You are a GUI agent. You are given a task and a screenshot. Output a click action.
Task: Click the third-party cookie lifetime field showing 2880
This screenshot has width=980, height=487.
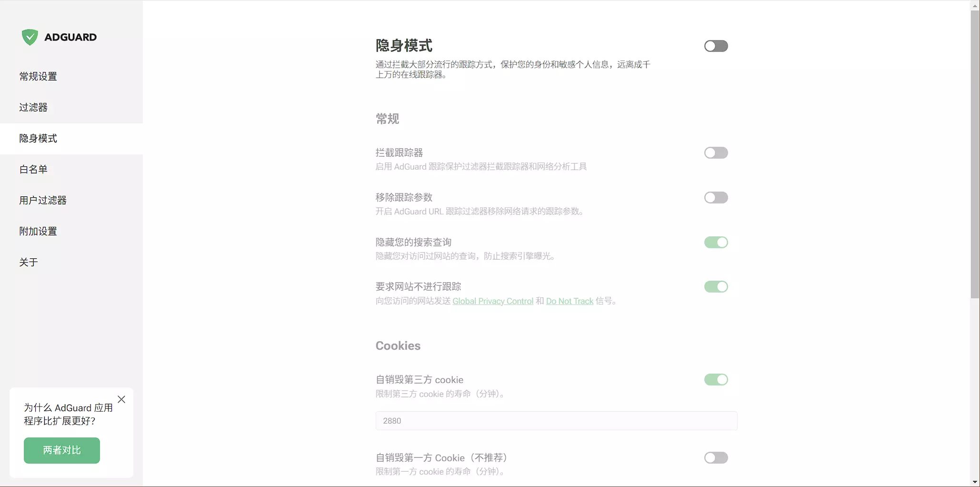pyautogui.click(x=556, y=421)
